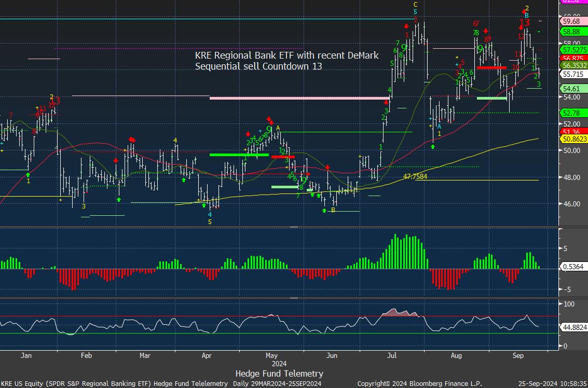Image resolution: width=588 pixels, height=388 pixels.
Task: Click the cyan A wave label in early August
Action: 439,127
